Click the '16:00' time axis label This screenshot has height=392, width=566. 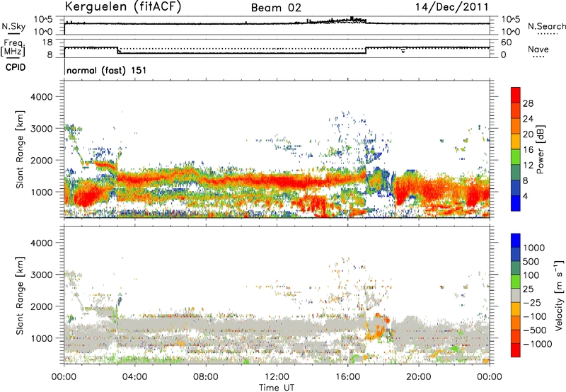click(347, 377)
